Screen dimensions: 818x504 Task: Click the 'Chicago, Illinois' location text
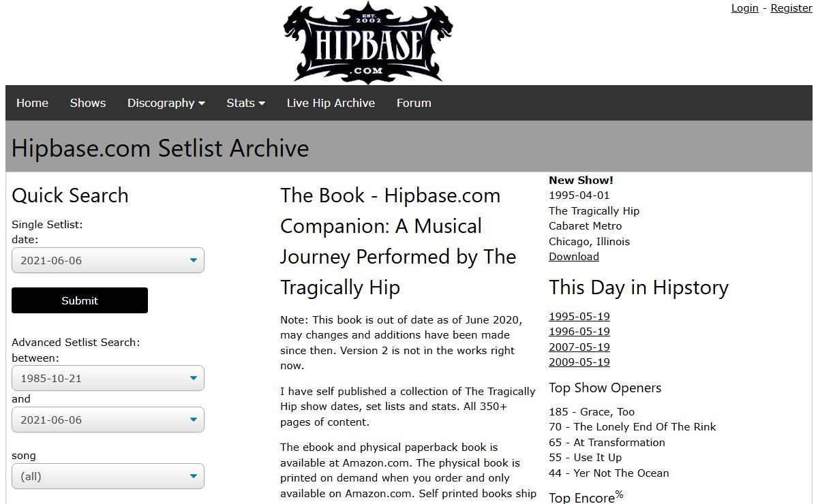tap(590, 242)
